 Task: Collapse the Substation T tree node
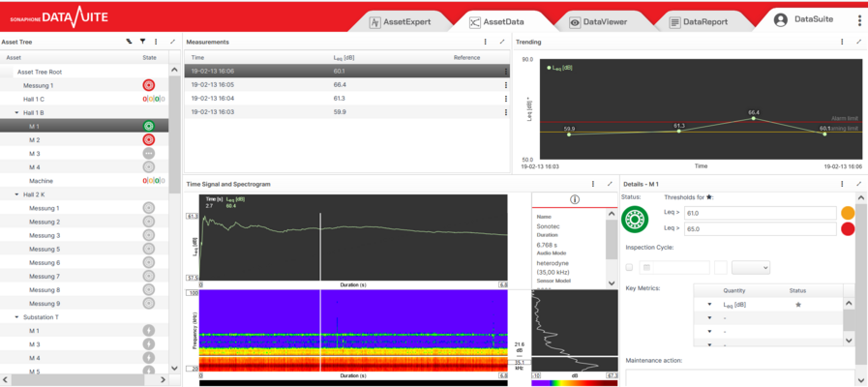click(x=16, y=317)
